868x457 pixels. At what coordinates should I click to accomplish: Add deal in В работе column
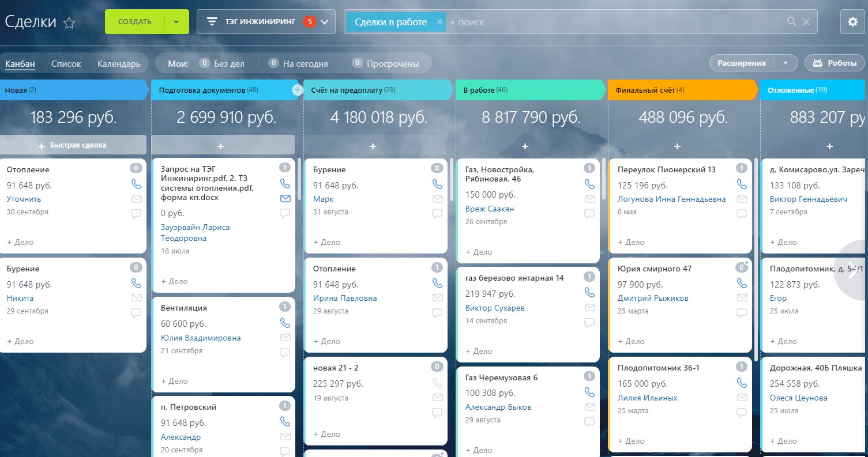525,146
